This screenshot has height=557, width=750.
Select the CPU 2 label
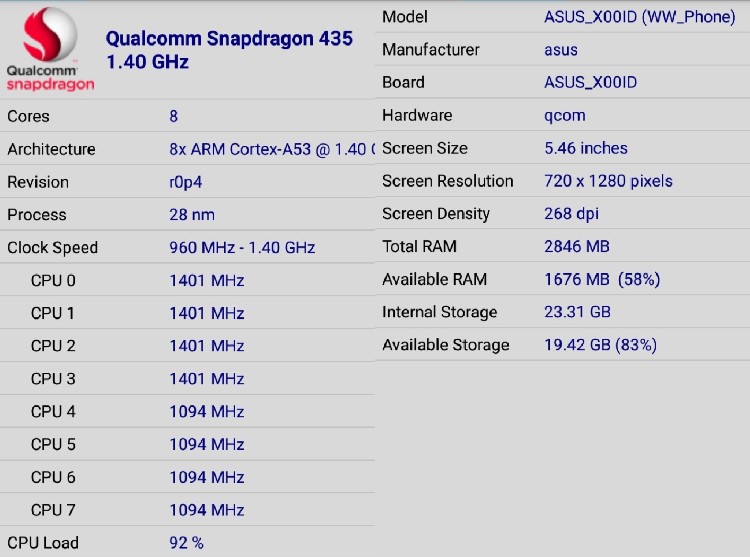(53, 346)
